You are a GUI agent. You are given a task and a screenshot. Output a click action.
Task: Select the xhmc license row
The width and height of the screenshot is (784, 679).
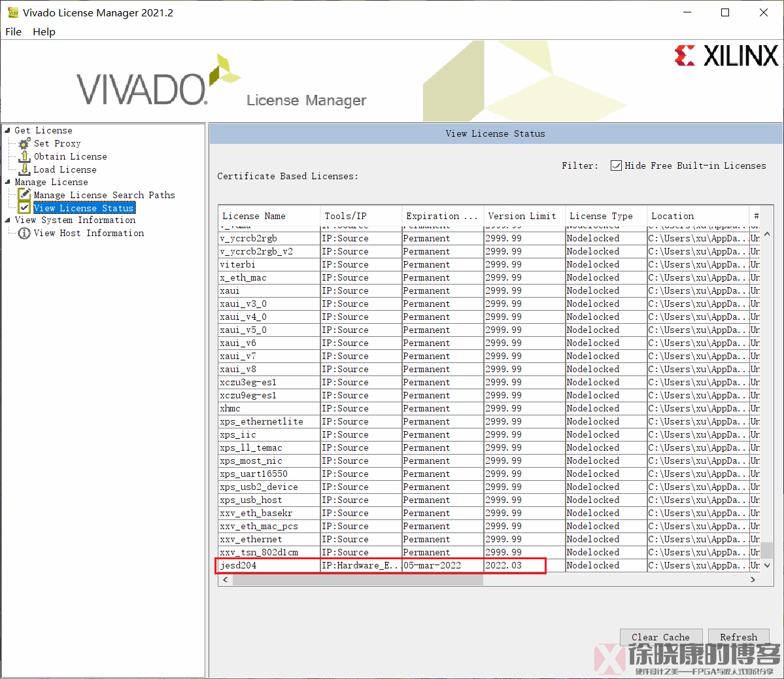click(489, 408)
